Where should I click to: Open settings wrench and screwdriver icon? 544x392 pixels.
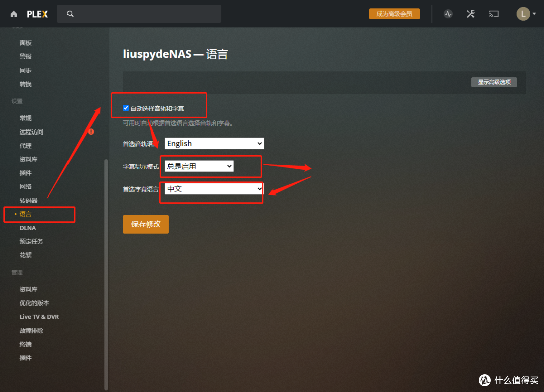(471, 14)
